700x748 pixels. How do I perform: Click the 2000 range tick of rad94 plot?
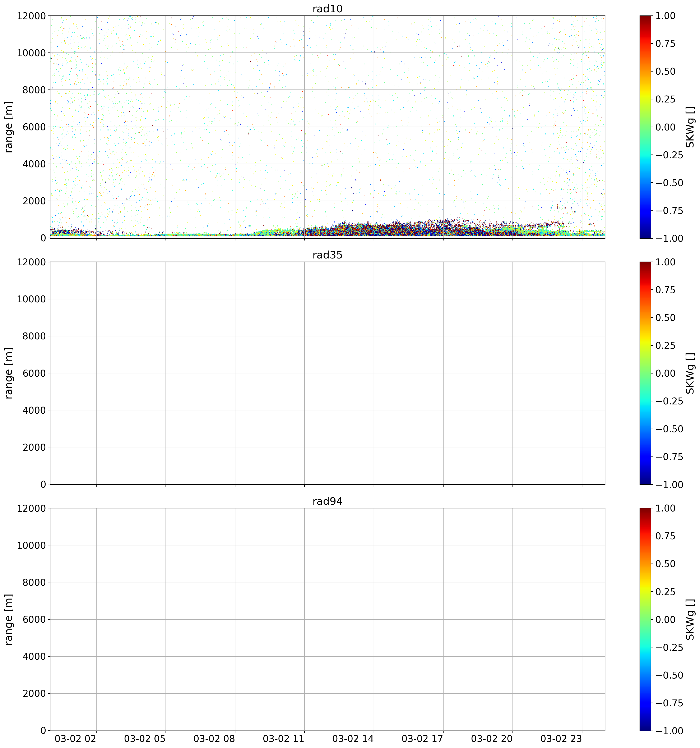click(x=34, y=693)
